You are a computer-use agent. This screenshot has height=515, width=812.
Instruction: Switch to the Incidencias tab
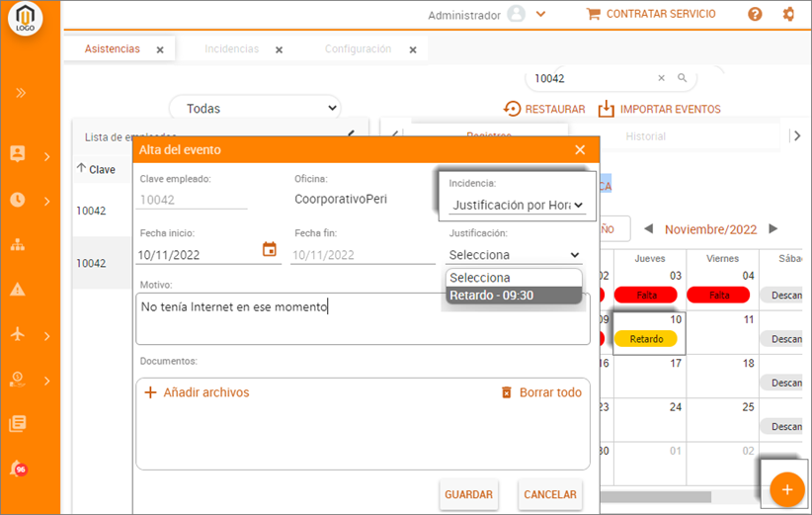[x=232, y=48]
